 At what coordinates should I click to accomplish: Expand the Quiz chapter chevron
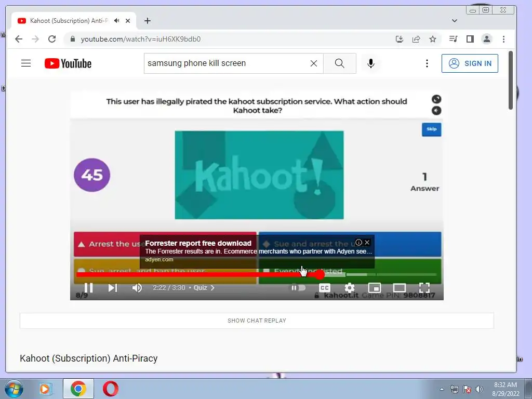tap(212, 288)
